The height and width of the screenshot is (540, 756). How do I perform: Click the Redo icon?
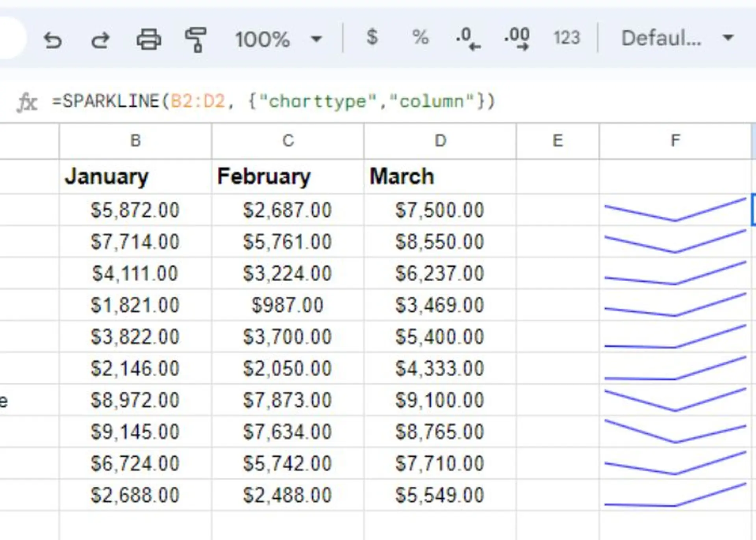[101, 38]
